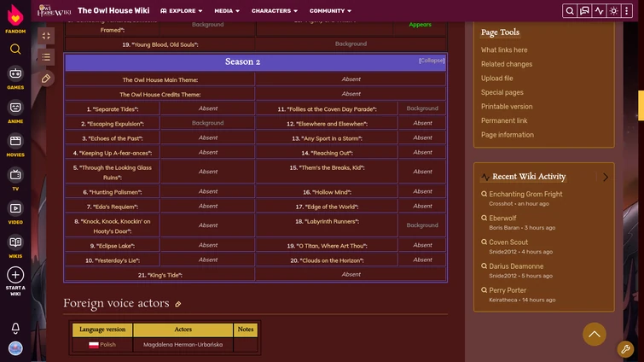Open the user avatar menu

pyautogui.click(x=15, y=348)
